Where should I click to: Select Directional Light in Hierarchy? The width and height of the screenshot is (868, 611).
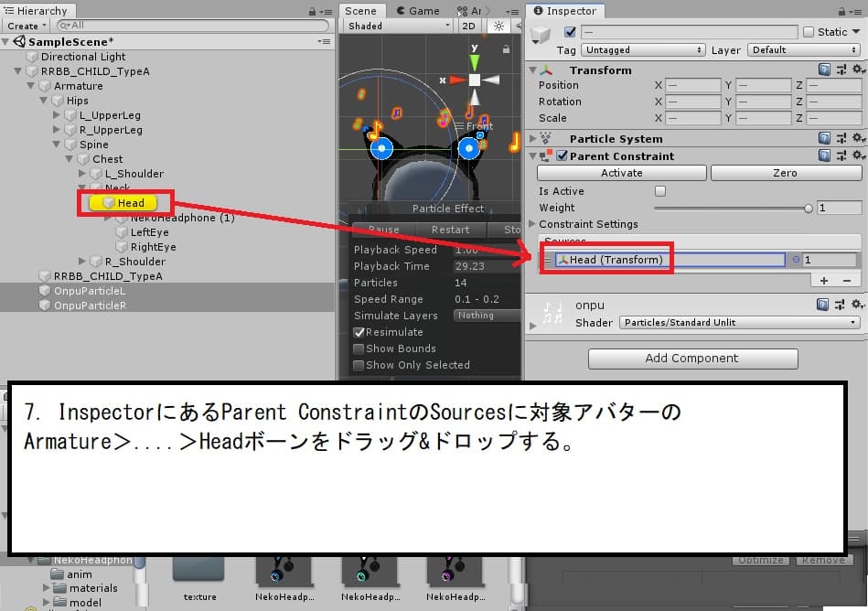[x=83, y=57]
